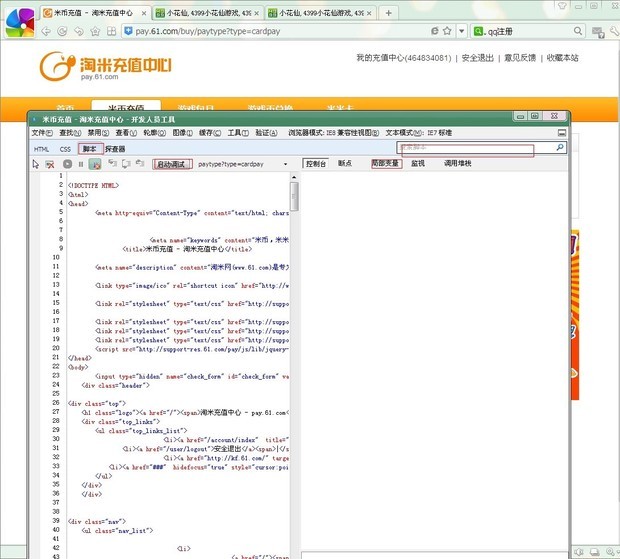
Task: Switch to the 脚本 tab
Action: 89,149
